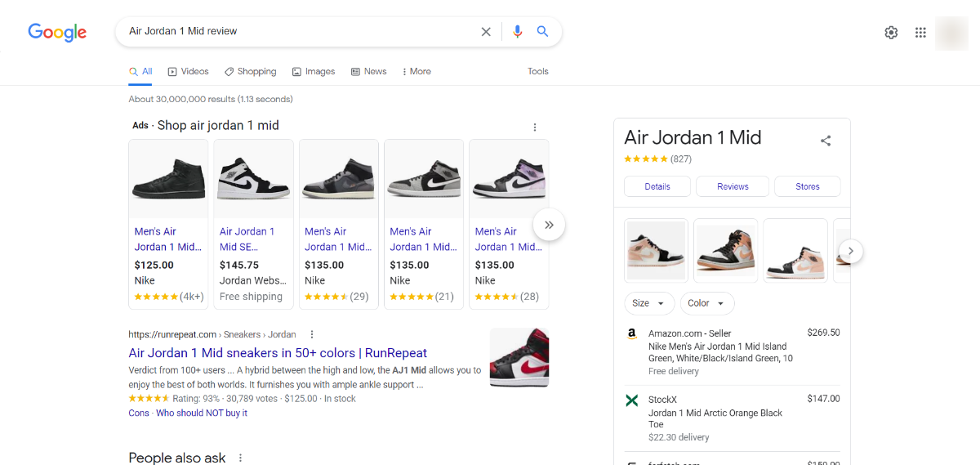Open the RunRepeat red sneaker thumbnail
The width and height of the screenshot is (980, 465).
(x=519, y=357)
